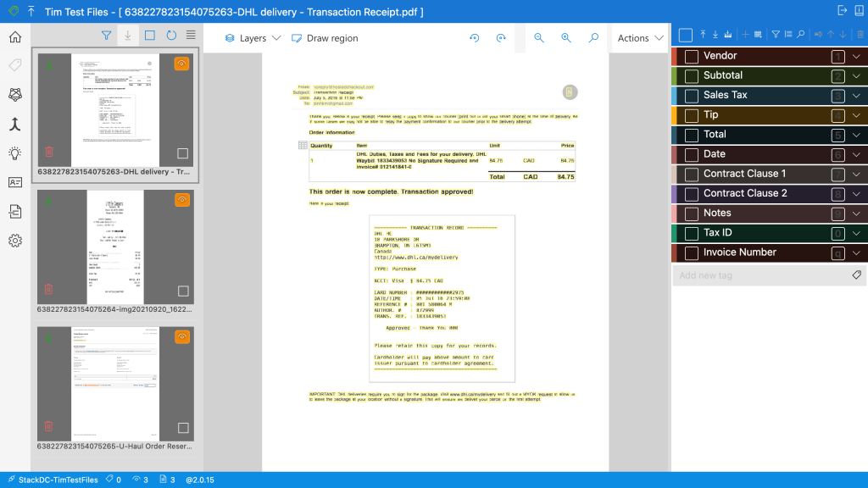Click the merge arrows icon in the sidebar
The height and width of the screenshot is (488, 868).
[x=15, y=124]
